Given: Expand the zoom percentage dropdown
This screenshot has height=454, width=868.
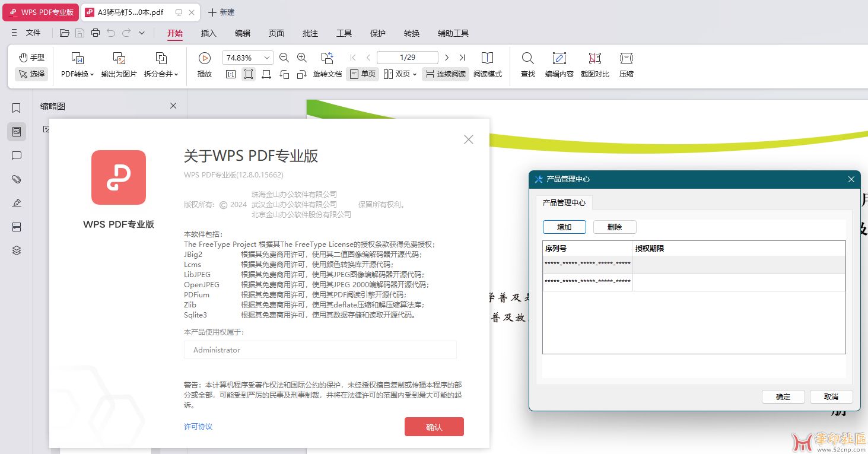Looking at the screenshot, I should click(x=266, y=58).
